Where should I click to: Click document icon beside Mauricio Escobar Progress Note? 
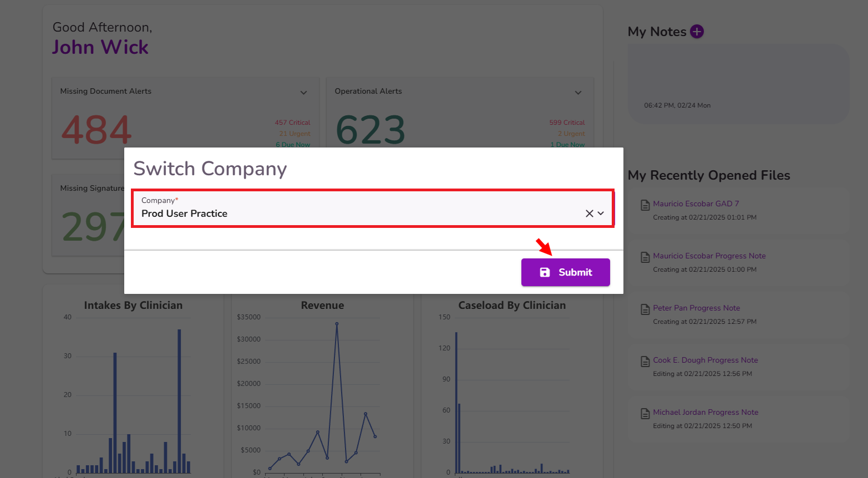point(645,257)
